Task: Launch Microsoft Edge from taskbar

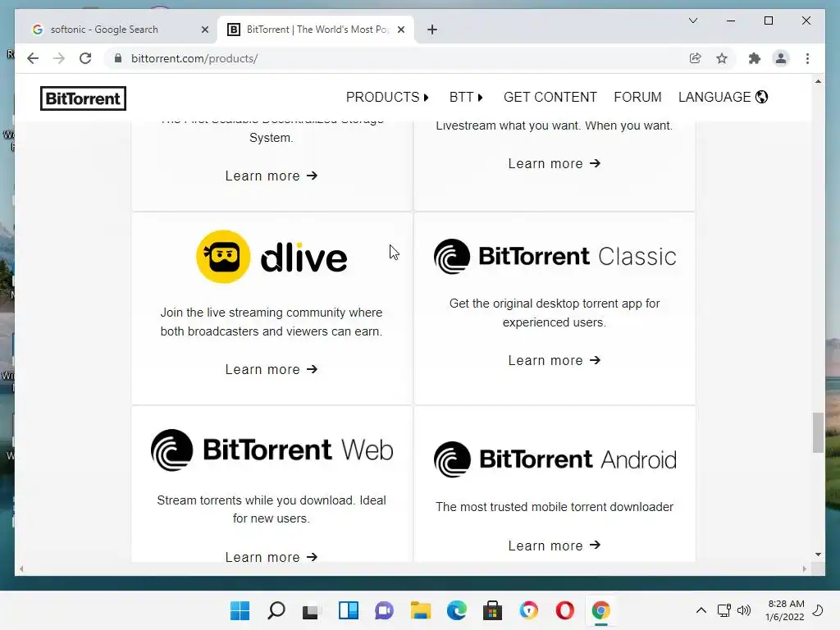Action: [456, 610]
